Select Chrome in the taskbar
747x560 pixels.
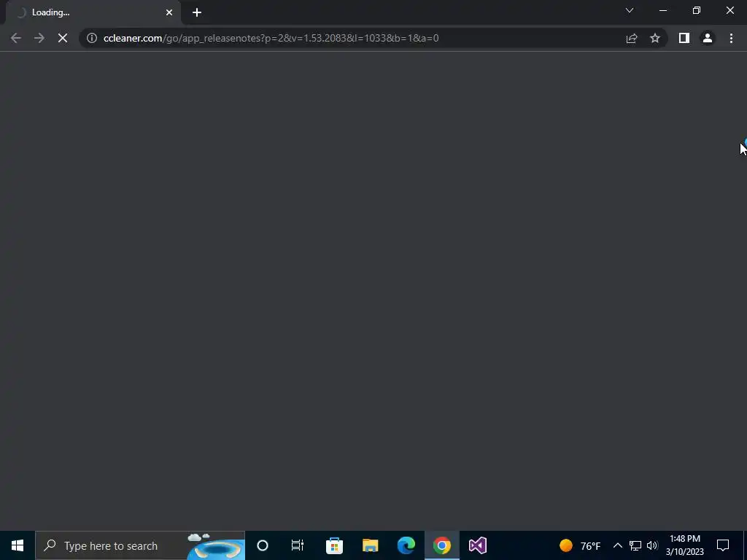[x=441, y=545]
